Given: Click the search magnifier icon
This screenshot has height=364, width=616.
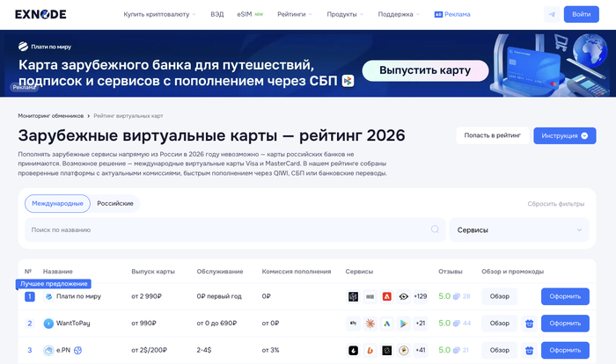Looking at the screenshot, I should (x=435, y=229).
